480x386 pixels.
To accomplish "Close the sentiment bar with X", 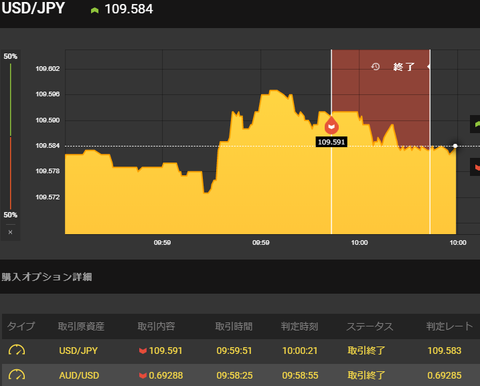I will pos(10,232).
